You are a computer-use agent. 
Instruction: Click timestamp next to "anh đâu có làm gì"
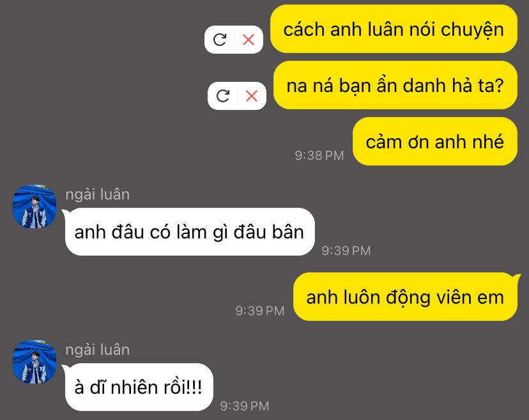coord(346,251)
